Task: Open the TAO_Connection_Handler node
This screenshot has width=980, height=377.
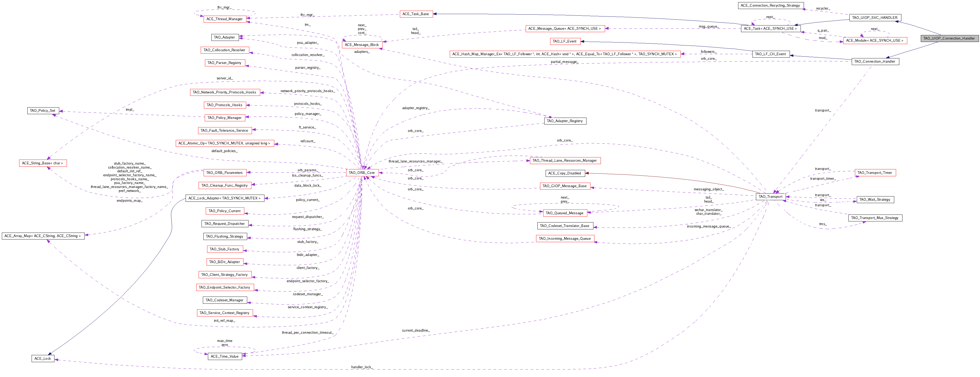Action: (x=875, y=61)
